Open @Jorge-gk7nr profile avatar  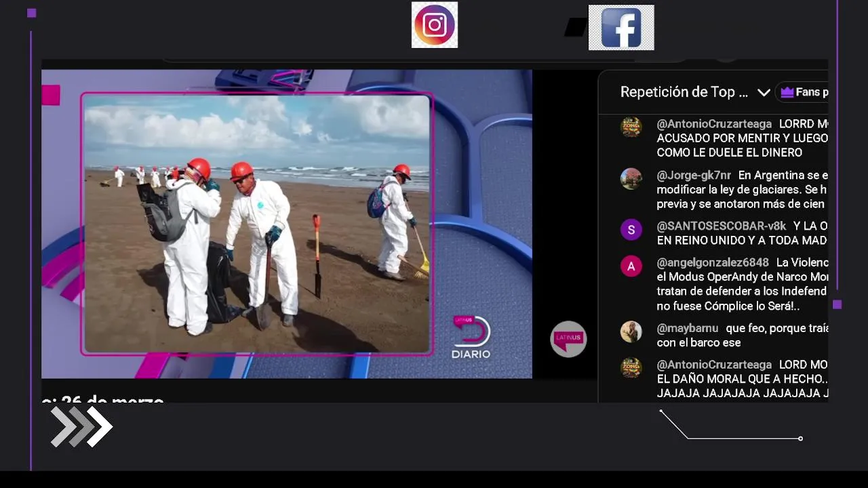(631, 178)
